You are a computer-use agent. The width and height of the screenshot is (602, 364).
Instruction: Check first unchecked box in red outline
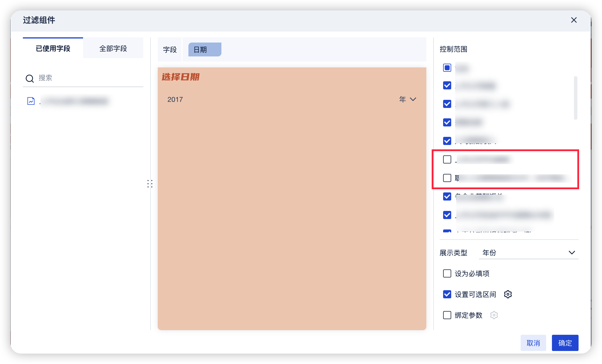click(x=447, y=159)
